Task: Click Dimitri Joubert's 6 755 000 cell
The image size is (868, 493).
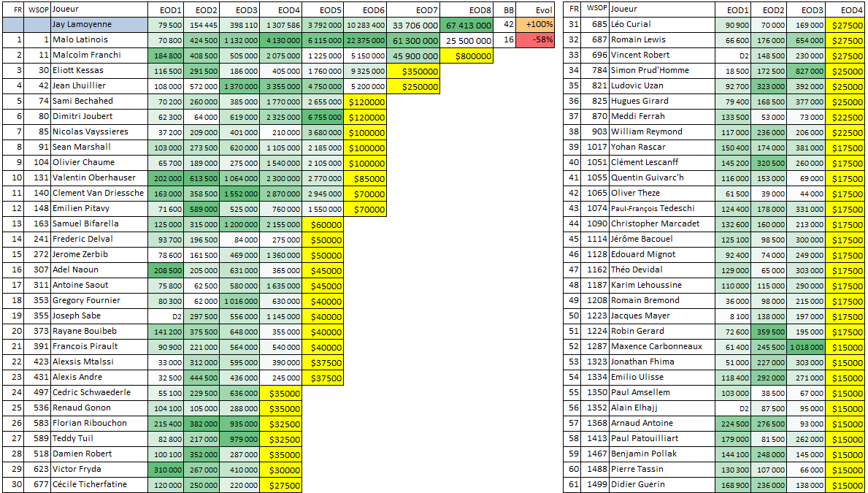Action: (x=323, y=117)
